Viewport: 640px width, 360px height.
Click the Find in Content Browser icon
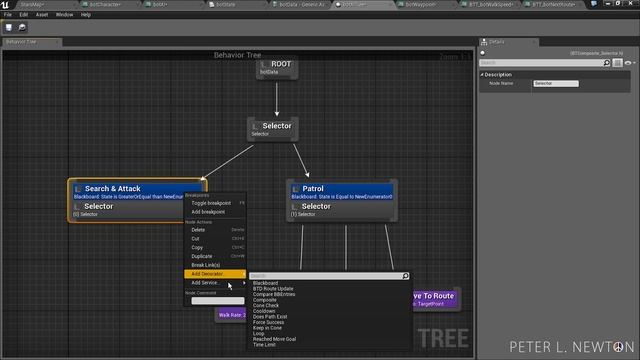click(x=22, y=27)
